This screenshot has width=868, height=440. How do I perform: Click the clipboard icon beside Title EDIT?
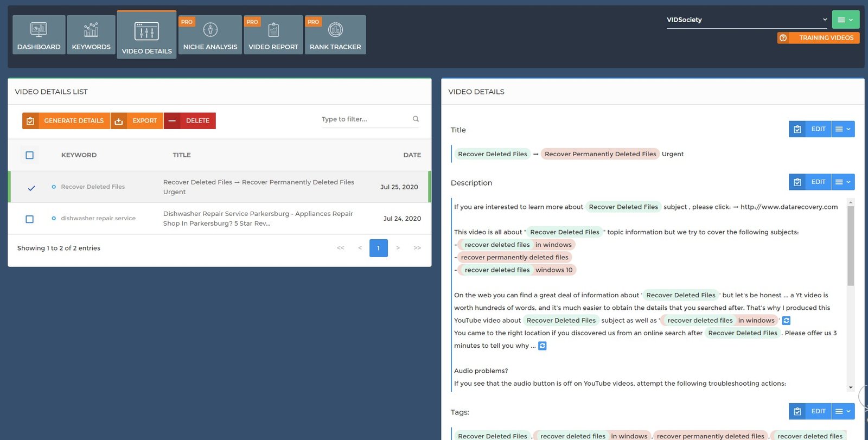[797, 129]
